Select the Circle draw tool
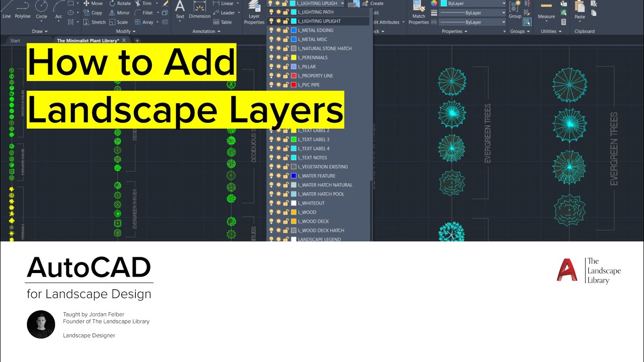The image size is (644, 362). click(x=41, y=10)
